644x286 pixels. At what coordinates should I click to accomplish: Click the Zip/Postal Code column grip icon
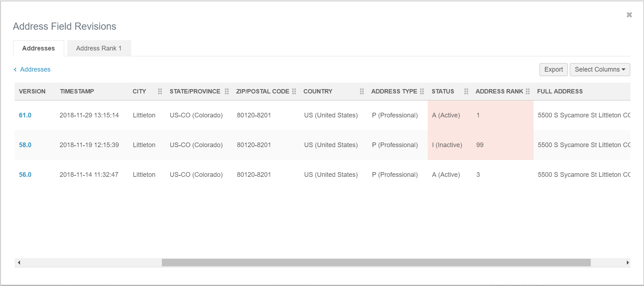(294, 91)
